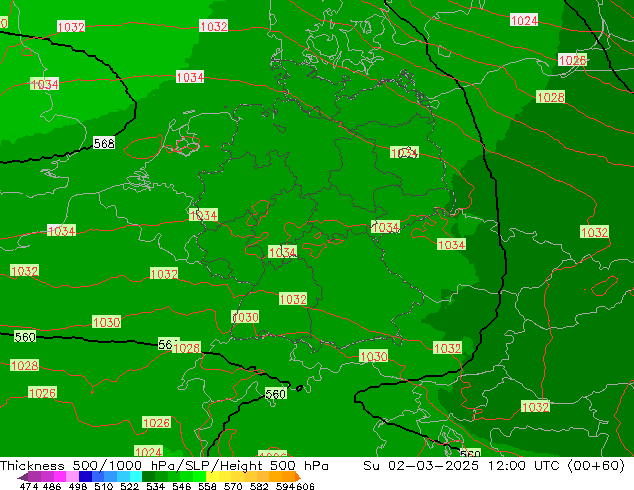
Task: Click the 568 height contour label
Action: click(104, 143)
